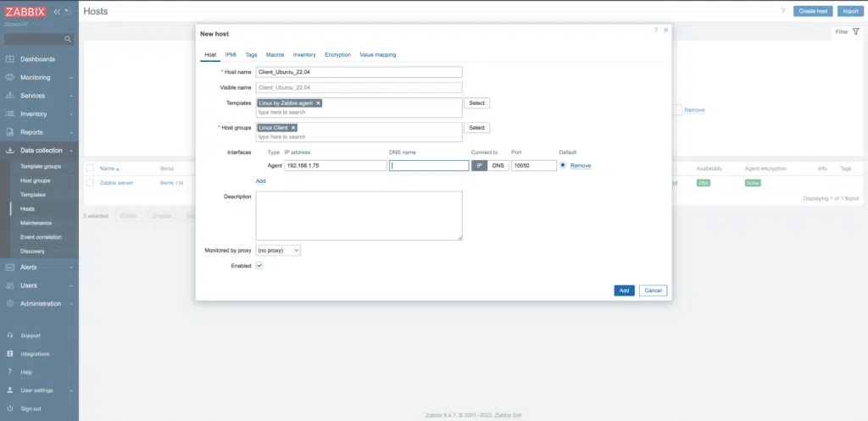868x421 pixels.
Task: Click the Port input field
Action: click(534, 165)
